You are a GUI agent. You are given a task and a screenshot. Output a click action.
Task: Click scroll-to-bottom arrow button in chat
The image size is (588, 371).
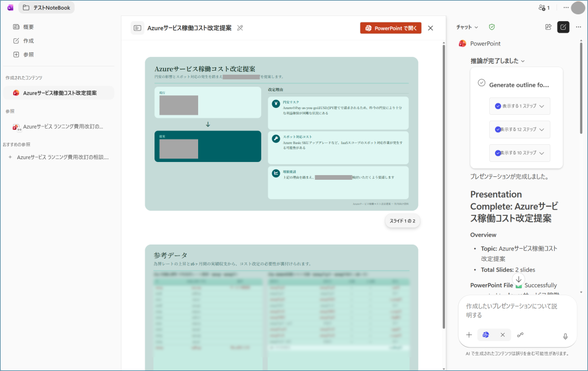click(x=519, y=280)
